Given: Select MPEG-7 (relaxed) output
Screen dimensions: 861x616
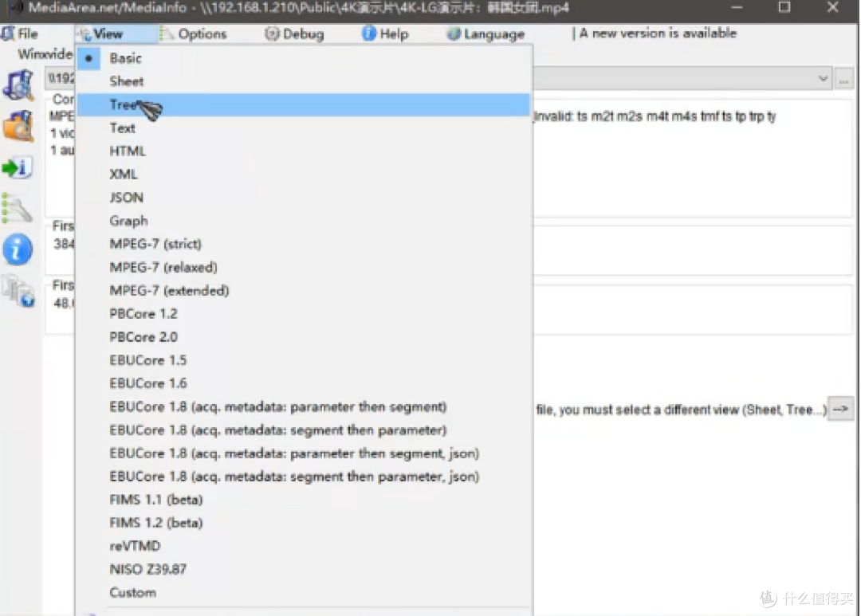Looking at the screenshot, I should click(x=303, y=268).
